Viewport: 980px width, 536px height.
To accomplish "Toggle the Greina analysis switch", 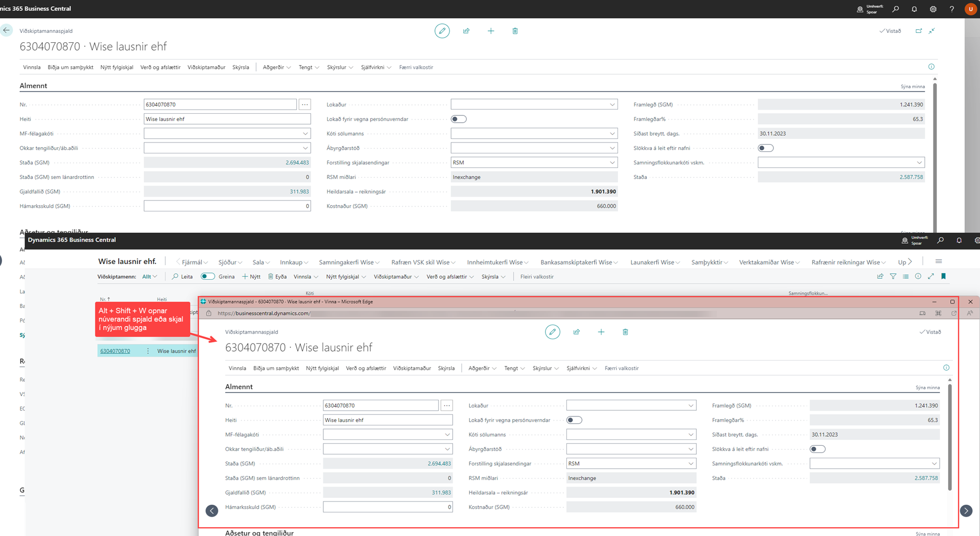I will click(x=208, y=277).
